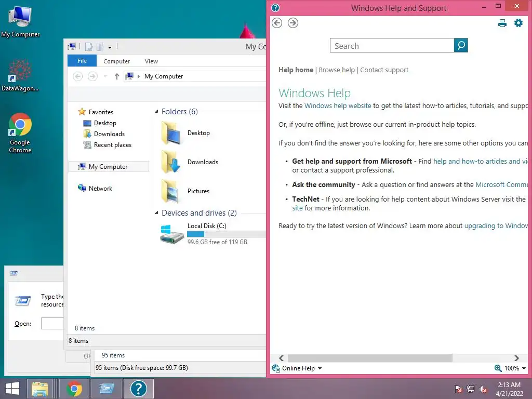Click the Help forward arrow button

[x=293, y=23]
